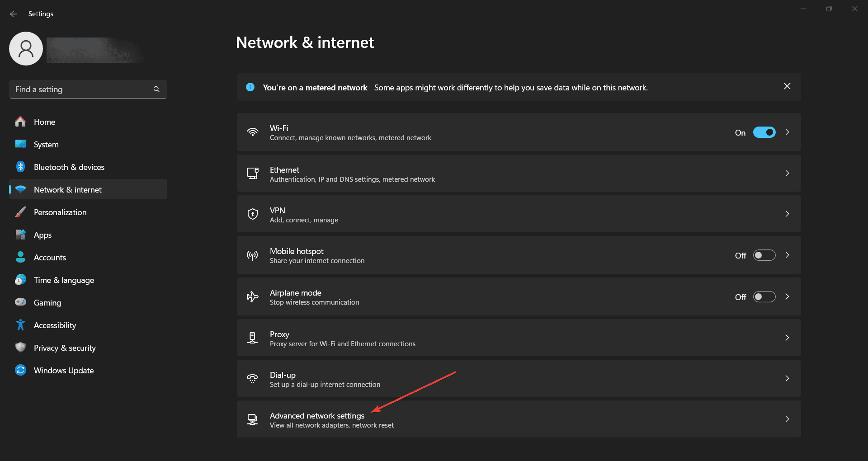Click the VPN shield icon
The width and height of the screenshot is (868, 461).
coord(253,214)
